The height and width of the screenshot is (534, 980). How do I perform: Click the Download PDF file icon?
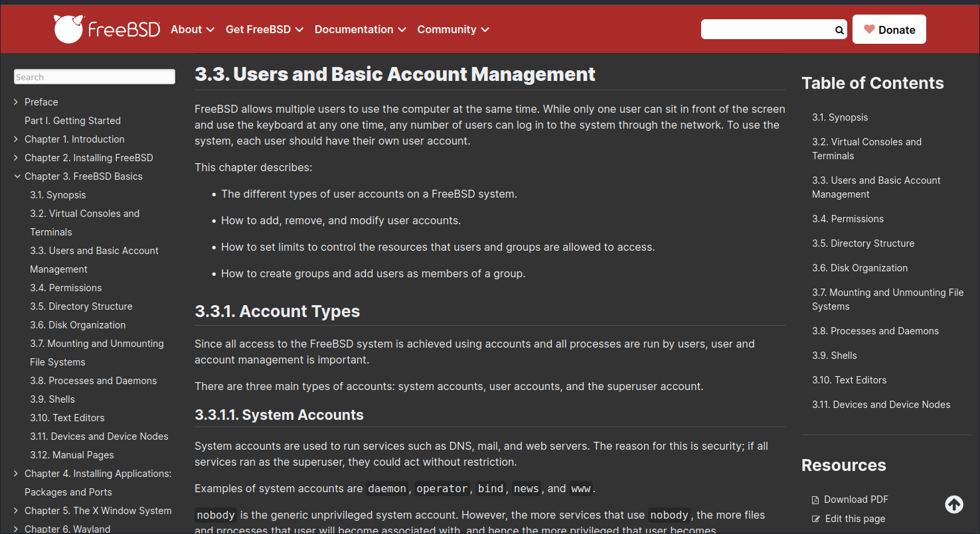point(815,500)
